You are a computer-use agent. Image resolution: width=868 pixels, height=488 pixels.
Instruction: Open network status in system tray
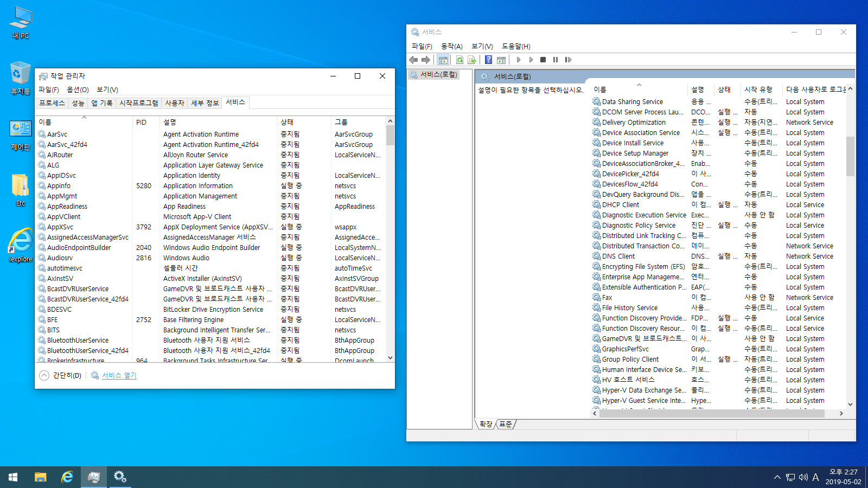click(x=790, y=477)
